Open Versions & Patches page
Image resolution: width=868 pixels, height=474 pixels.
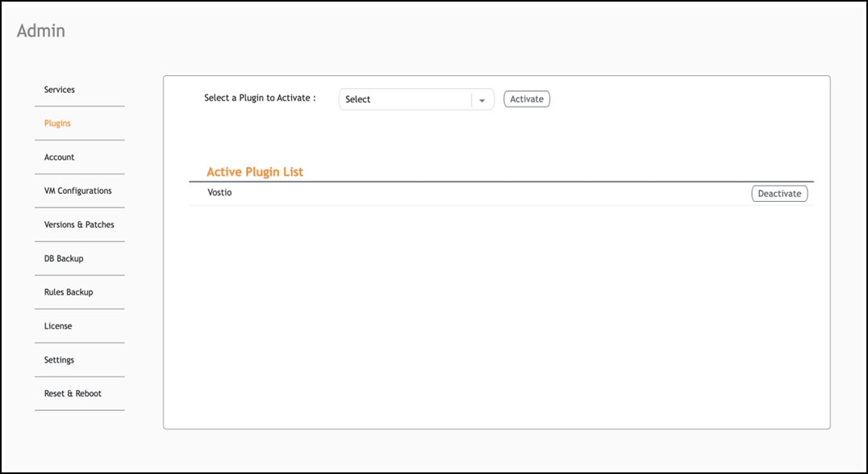(79, 224)
